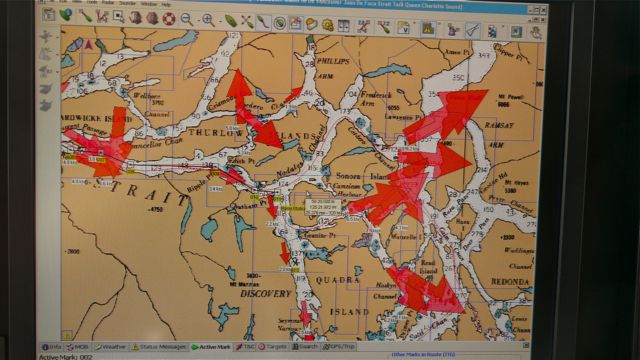Switch to the Weather tab
The image size is (640, 360).
coord(111,347)
